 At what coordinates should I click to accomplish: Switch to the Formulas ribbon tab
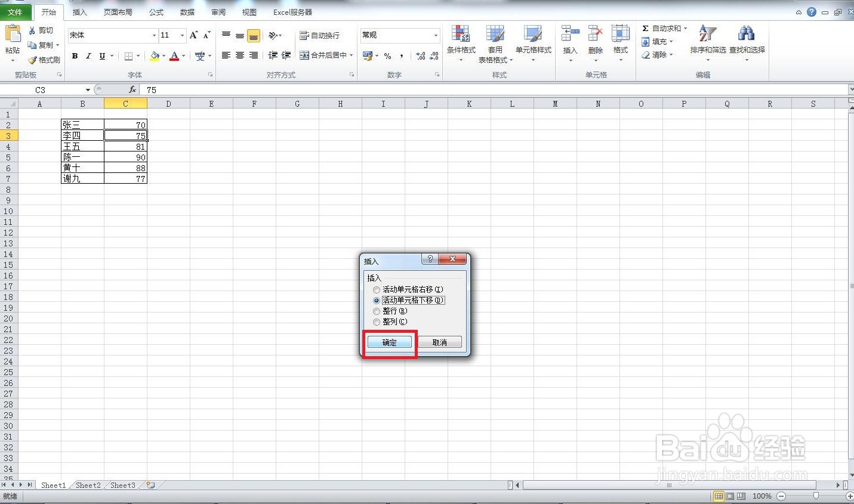point(156,12)
